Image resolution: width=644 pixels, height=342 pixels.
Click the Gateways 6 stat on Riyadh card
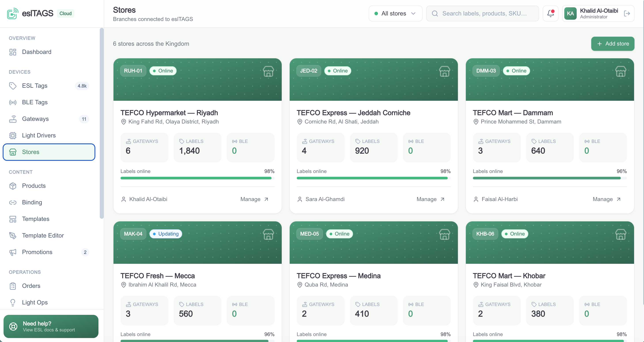144,148
